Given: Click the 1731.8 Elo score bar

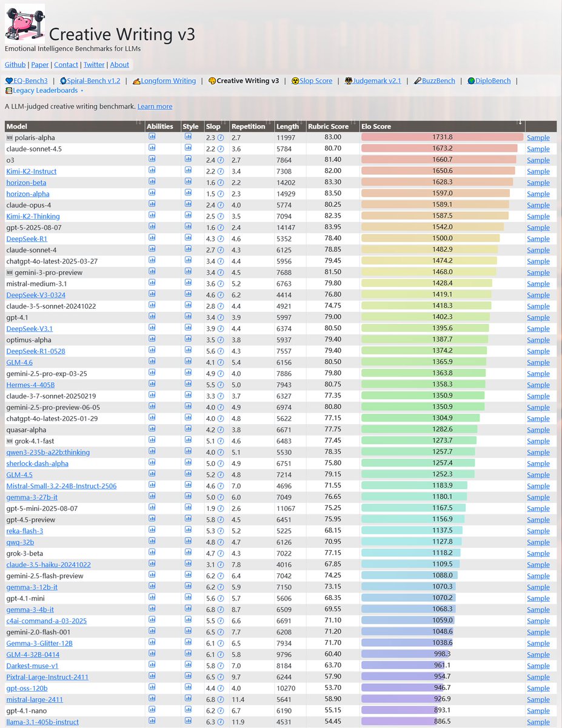Looking at the screenshot, I should (442, 137).
